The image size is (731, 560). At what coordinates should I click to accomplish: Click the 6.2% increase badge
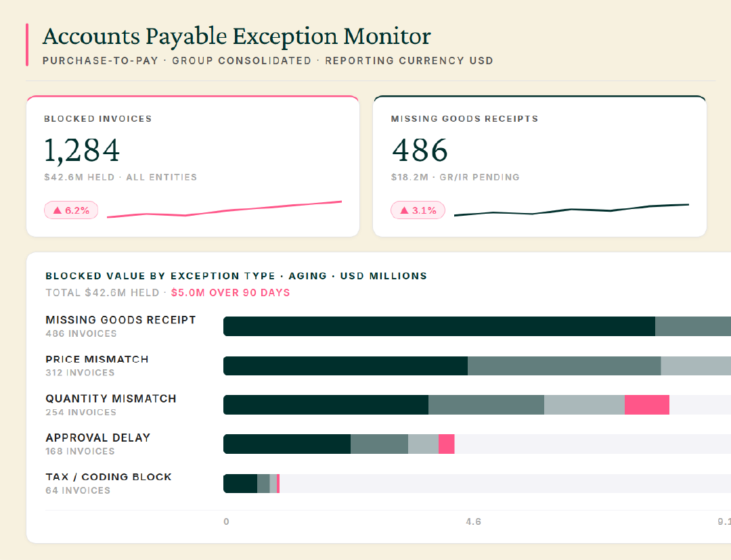click(x=71, y=210)
